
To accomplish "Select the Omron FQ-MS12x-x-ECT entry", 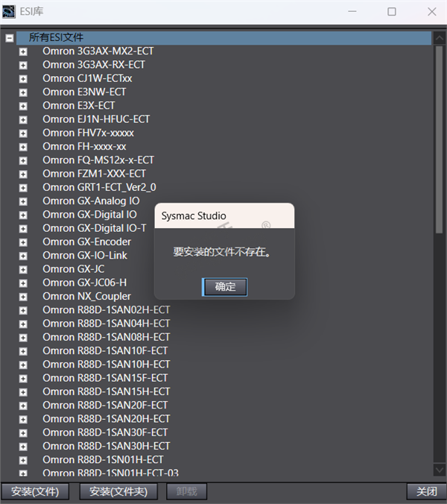I will point(98,160).
